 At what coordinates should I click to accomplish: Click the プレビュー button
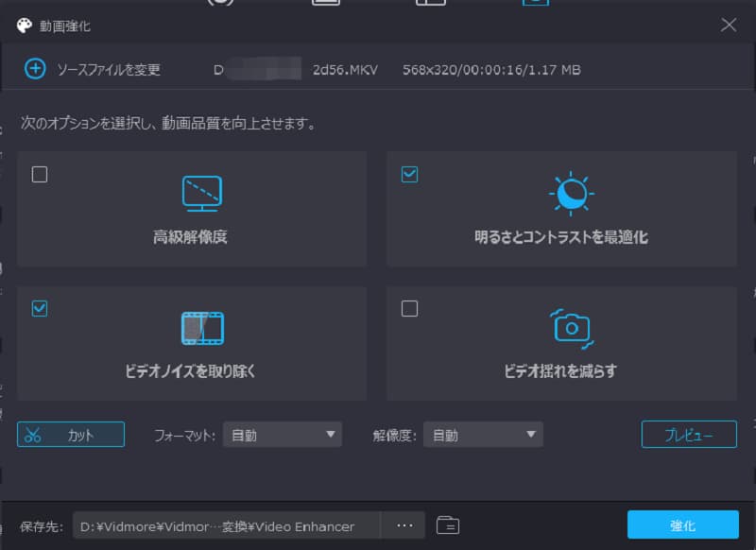(x=688, y=434)
